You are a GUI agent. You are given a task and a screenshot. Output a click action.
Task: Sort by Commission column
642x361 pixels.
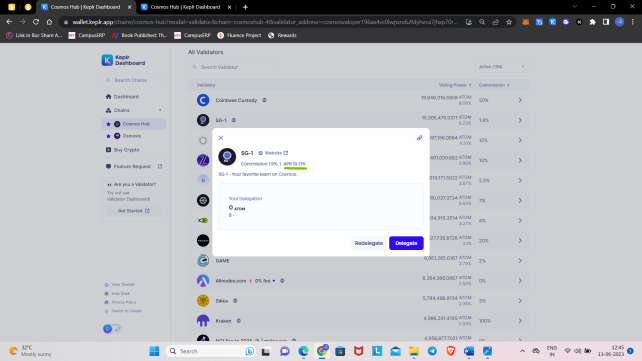494,85
